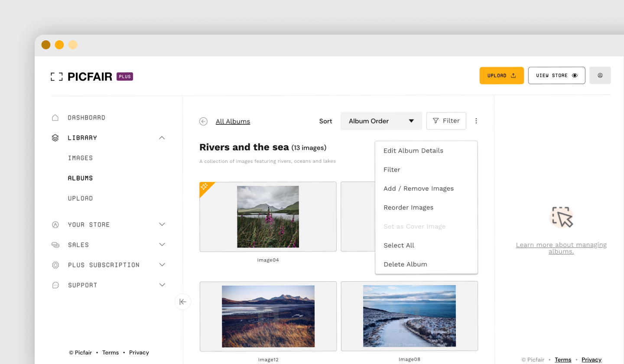Click the Library layers icon
The width and height of the screenshot is (624, 364).
(x=55, y=138)
